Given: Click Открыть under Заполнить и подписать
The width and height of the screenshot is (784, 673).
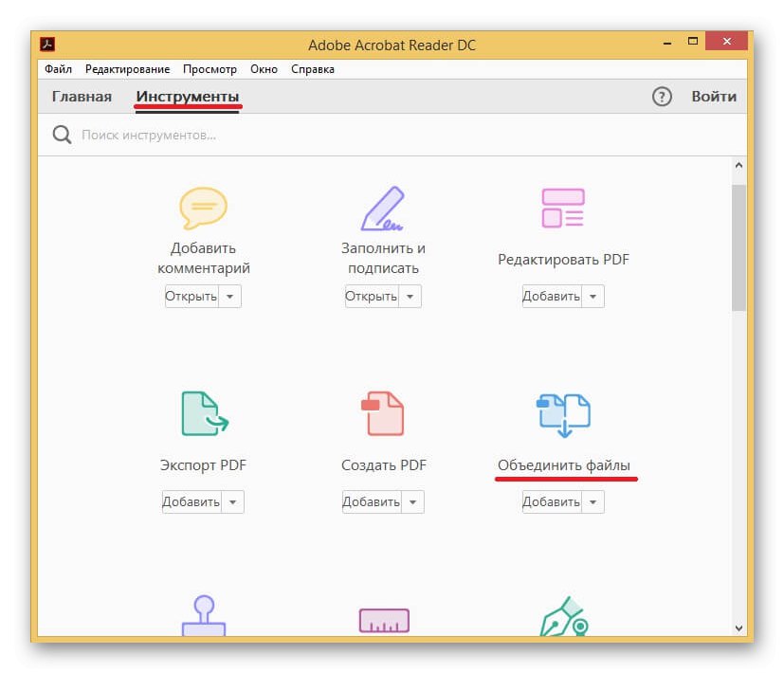Looking at the screenshot, I should (372, 296).
